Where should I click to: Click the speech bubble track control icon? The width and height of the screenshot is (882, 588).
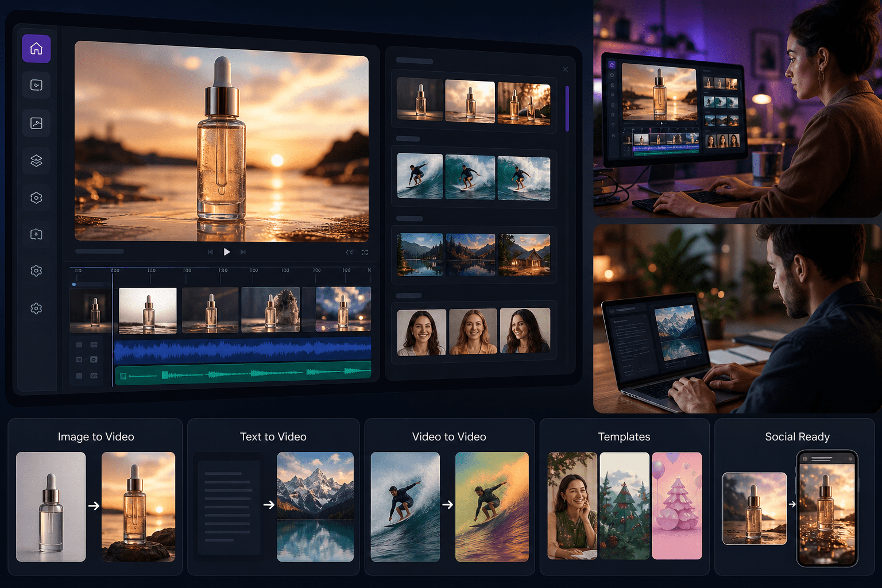(94, 359)
